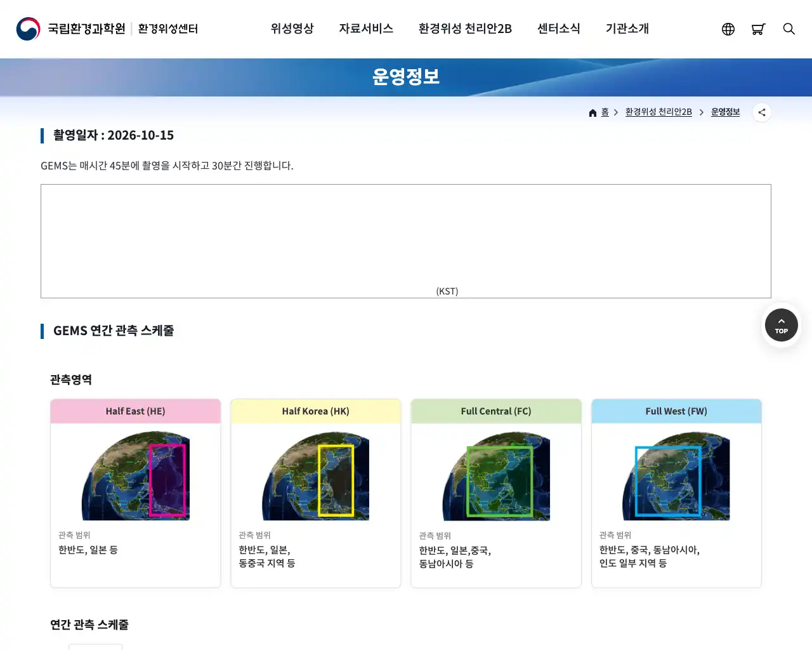Click the Full Central (FC) globe image
Screen dimensions: 812x650
[496, 476]
